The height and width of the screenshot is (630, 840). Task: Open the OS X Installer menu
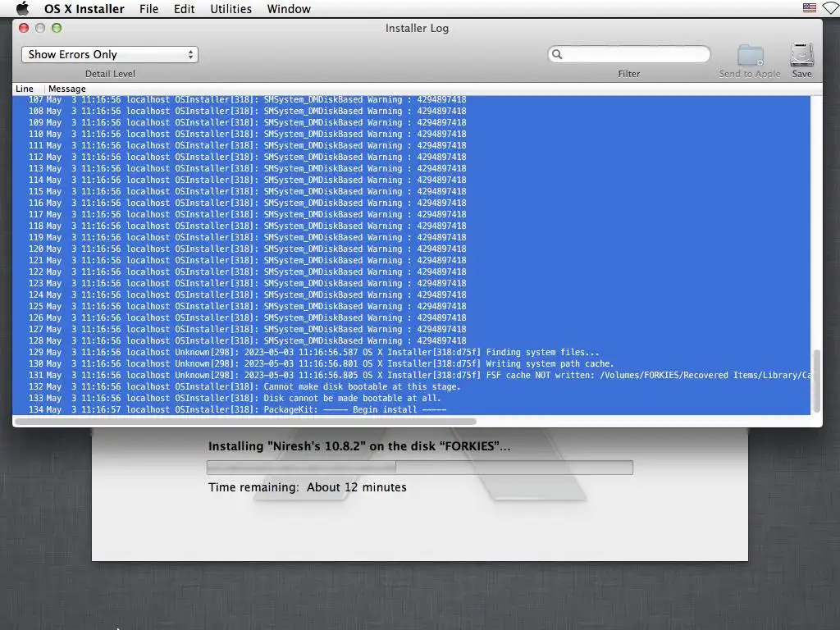(x=84, y=9)
